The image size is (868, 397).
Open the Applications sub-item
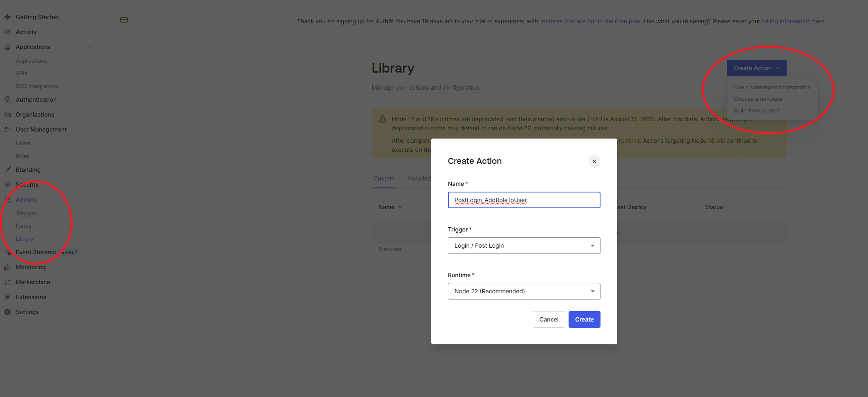[x=31, y=61]
